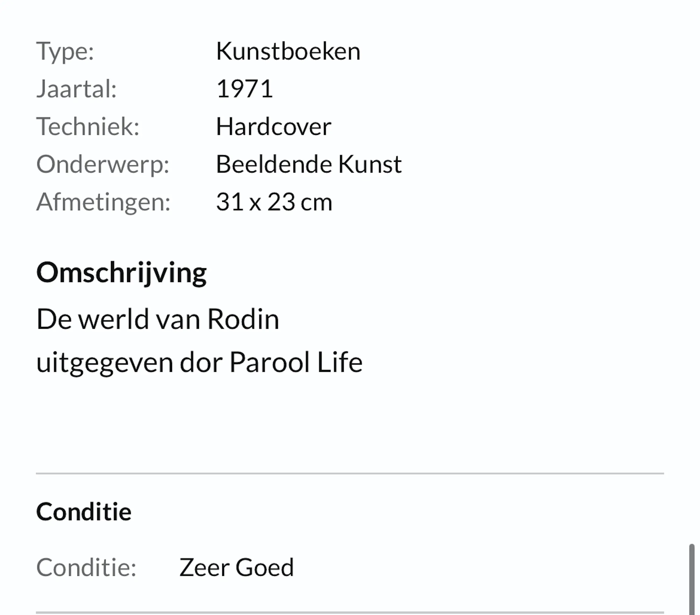Click the 'Afmetingen:' field label

click(x=103, y=202)
